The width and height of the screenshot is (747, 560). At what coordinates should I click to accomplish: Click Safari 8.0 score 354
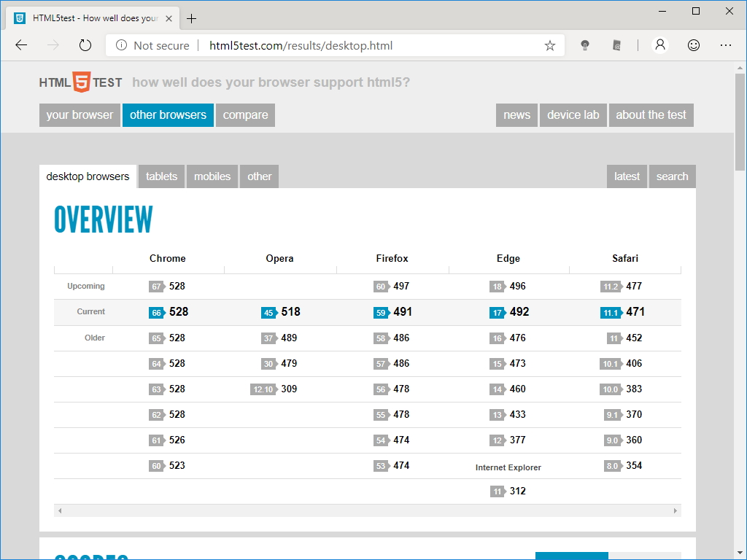tap(623, 466)
